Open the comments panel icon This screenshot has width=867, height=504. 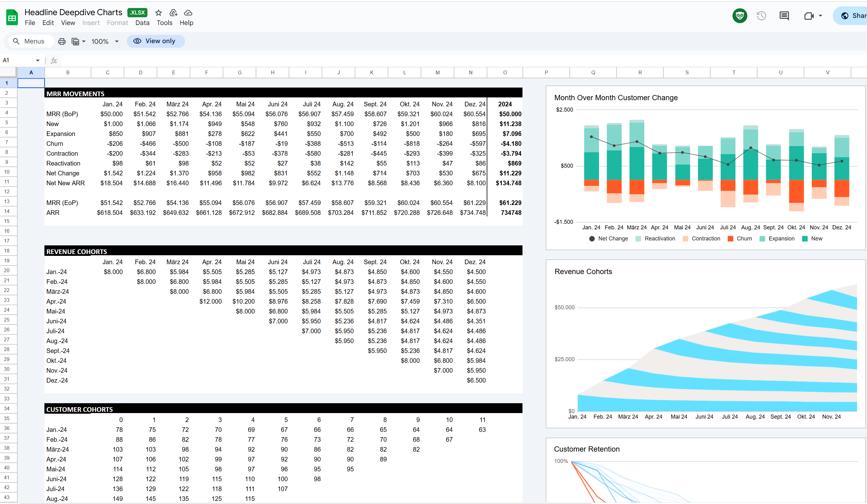click(784, 15)
